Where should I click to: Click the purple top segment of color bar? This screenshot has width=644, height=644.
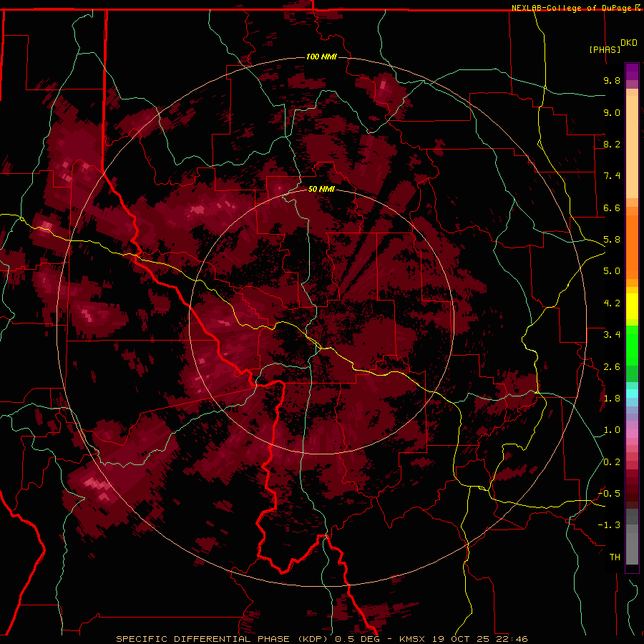point(632,72)
